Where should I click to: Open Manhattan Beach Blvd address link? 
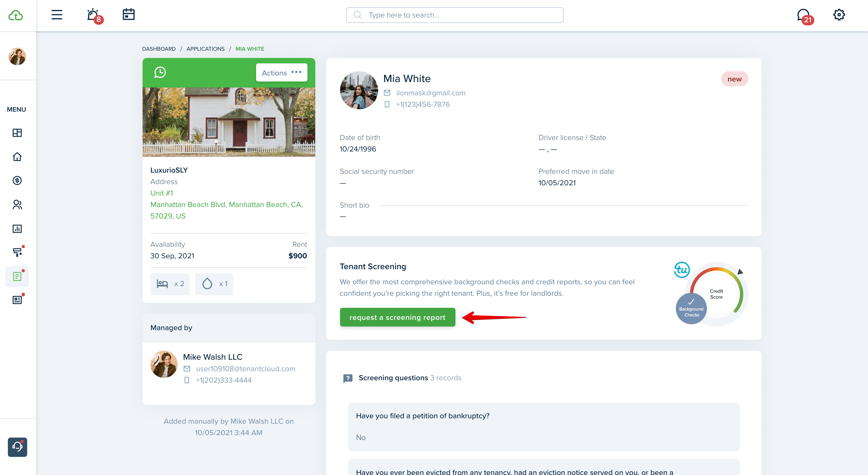coord(227,210)
